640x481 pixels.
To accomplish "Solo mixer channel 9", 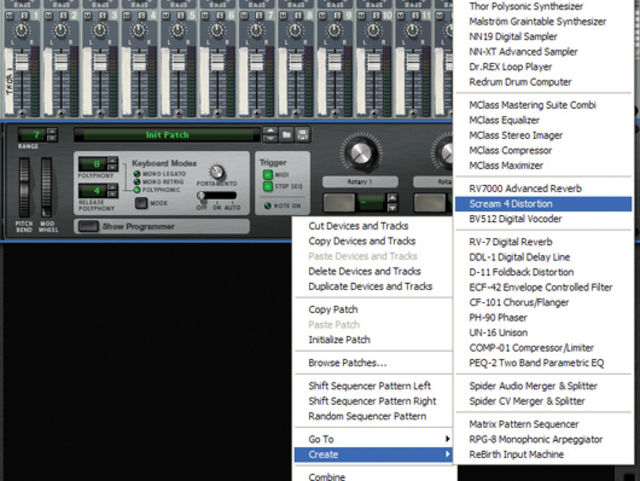I will pos(337,16).
